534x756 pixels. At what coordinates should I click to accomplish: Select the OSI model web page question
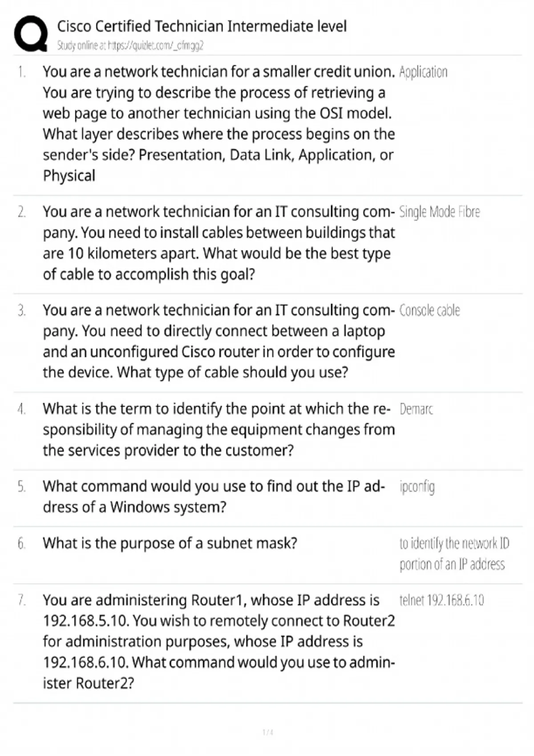click(218, 124)
